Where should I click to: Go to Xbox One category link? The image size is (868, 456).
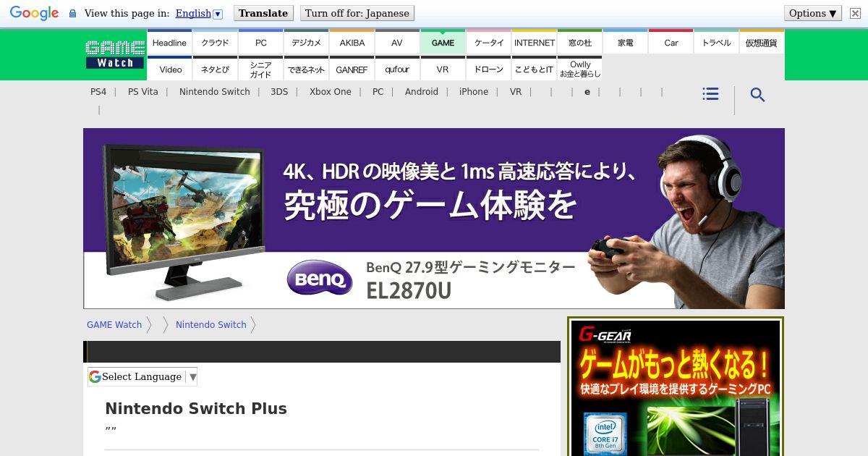pos(331,92)
